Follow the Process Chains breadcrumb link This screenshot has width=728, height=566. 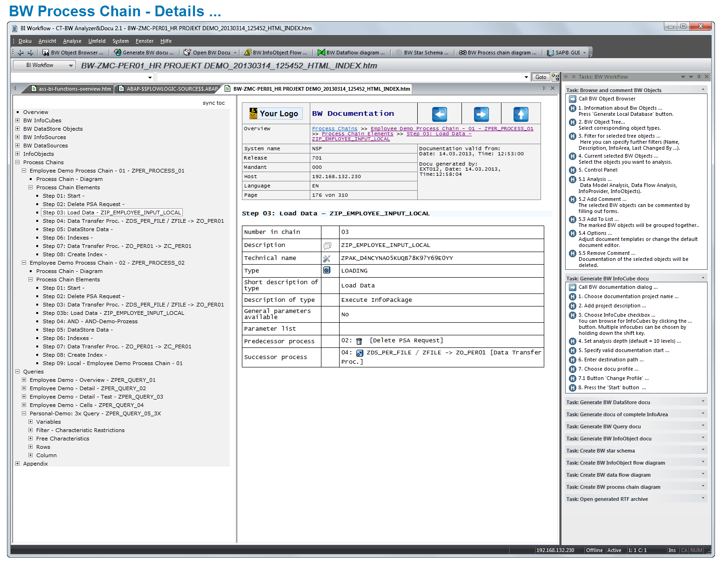coord(334,128)
